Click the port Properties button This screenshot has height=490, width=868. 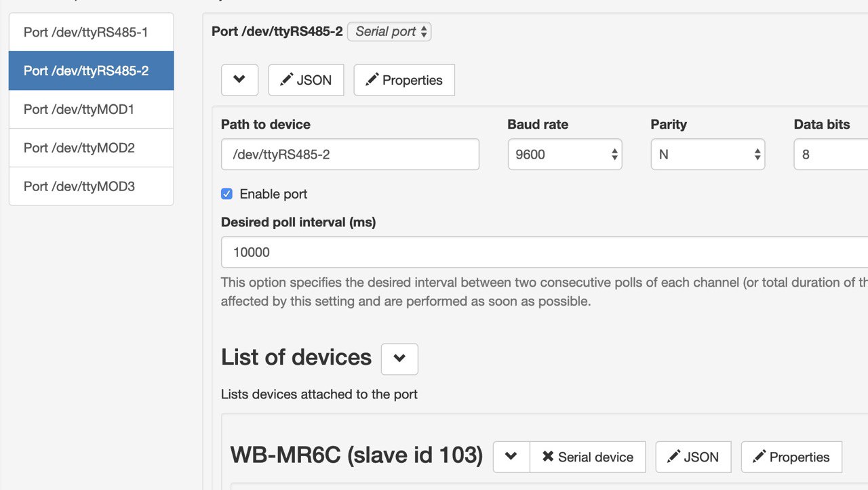tap(404, 80)
